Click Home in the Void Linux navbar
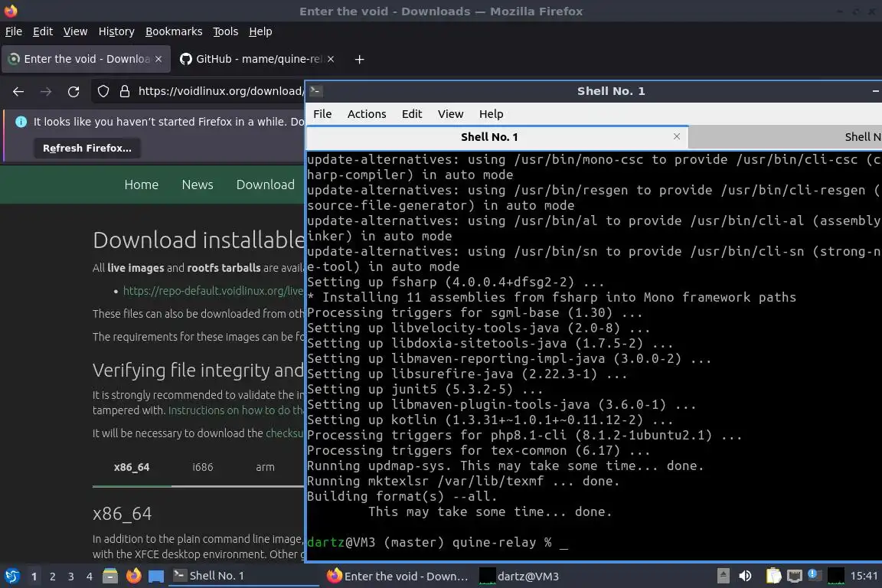This screenshot has height=588, width=882. click(141, 185)
